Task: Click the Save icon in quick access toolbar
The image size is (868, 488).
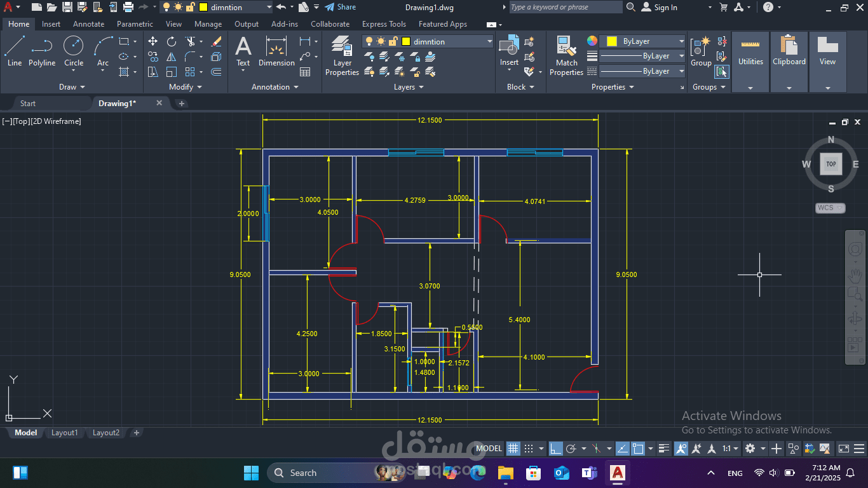Action: [67, 7]
